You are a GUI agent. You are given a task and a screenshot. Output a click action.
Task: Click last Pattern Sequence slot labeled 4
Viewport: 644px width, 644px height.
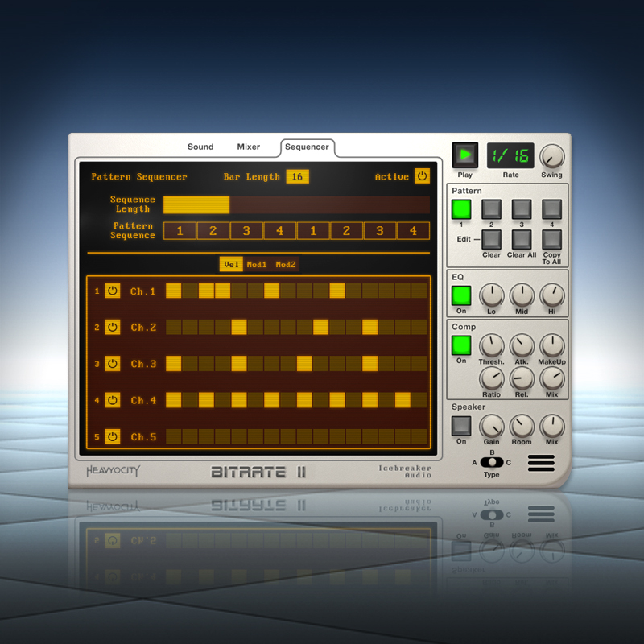point(413,231)
